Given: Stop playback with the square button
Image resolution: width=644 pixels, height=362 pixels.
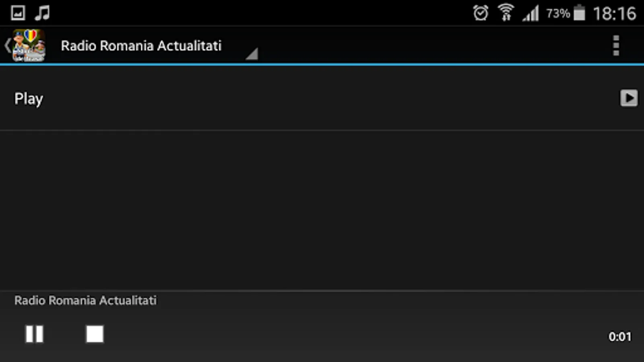Looking at the screenshot, I should (95, 334).
